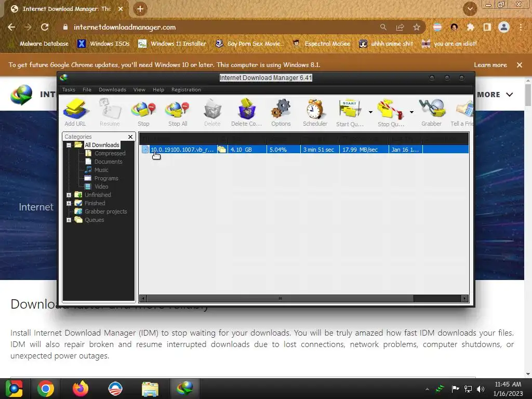Open File Explorer from the taskbar
This screenshot has height=399, width=532.
150,389
